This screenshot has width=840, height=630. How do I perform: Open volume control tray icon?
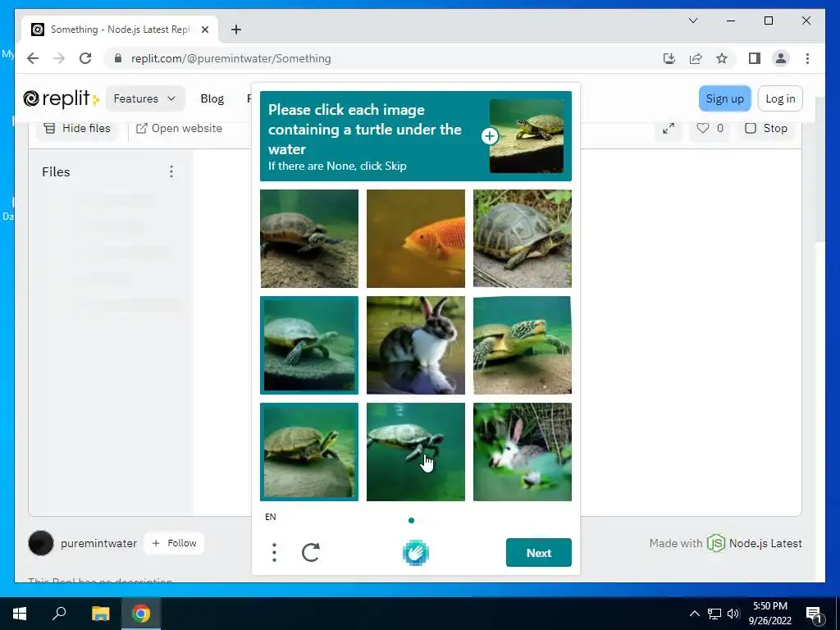(733, 614)
